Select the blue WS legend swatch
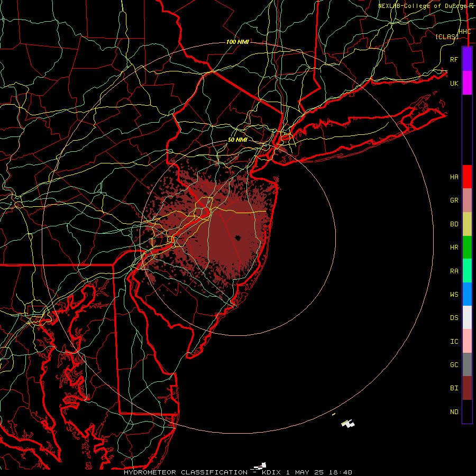The image size is (476, 476). [467, 294]
